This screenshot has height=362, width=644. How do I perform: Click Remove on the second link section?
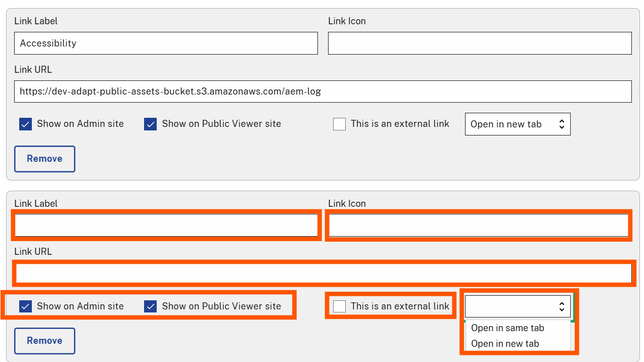pos(44,341)
